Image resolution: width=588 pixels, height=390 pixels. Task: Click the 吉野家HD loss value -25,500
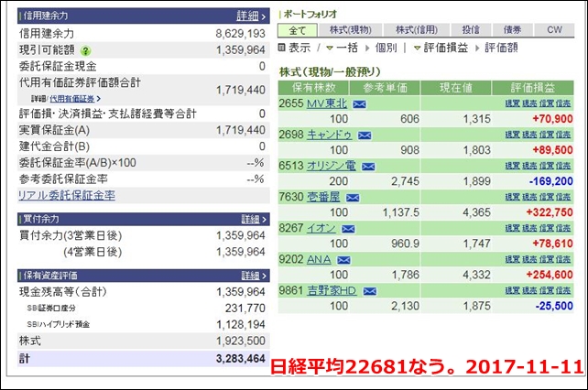point(554,306)
